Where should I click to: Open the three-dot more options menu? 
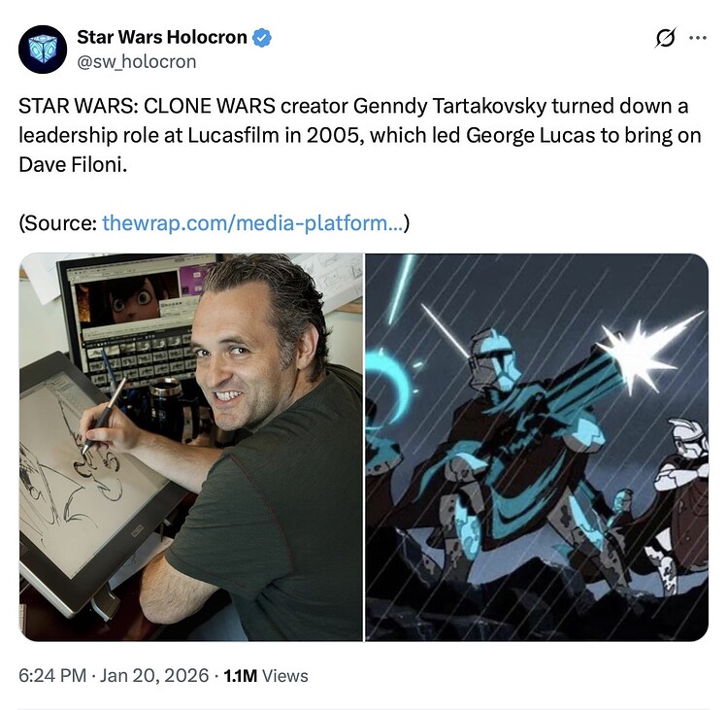click(698, 38)
